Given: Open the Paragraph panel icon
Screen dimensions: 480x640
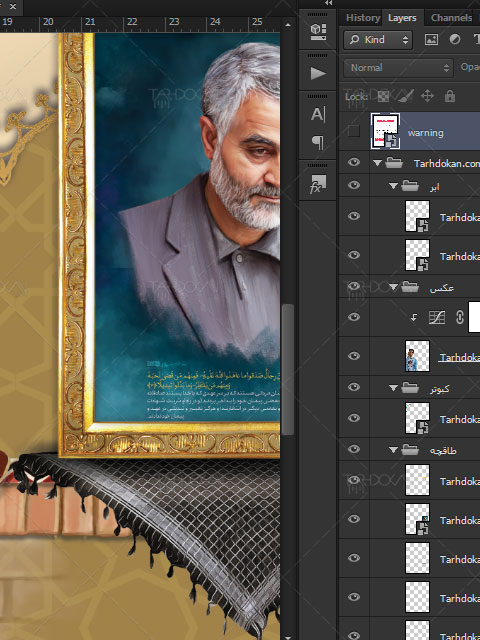Looking at the screenshot, I should pyautogui.click(x=318, y=142).
